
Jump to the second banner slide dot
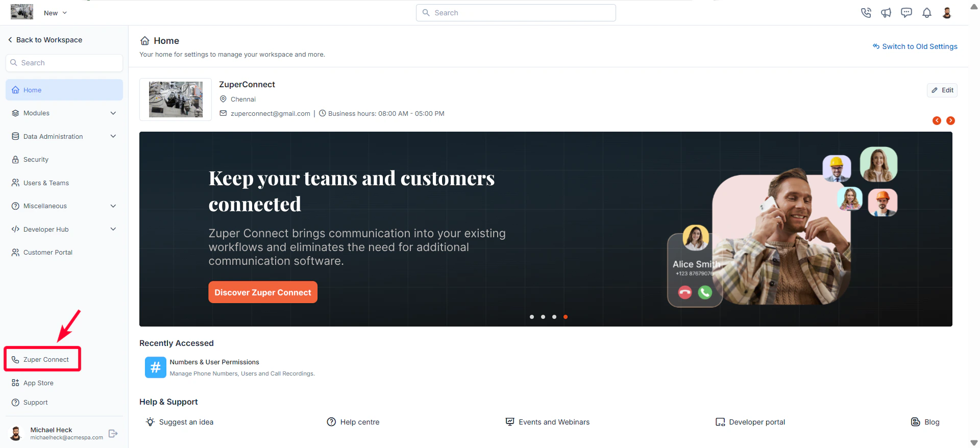coord(543,317)
